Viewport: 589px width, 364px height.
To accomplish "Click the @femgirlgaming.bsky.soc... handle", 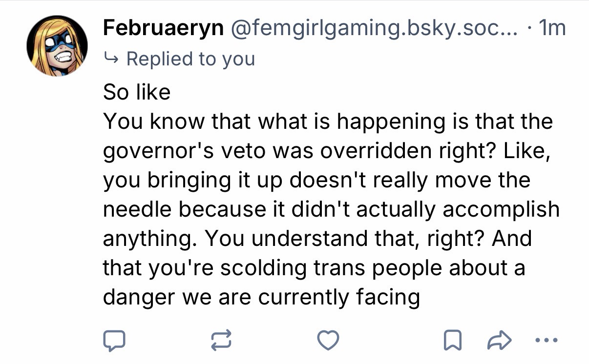I will pyautogui.click(x=375, y=29).
